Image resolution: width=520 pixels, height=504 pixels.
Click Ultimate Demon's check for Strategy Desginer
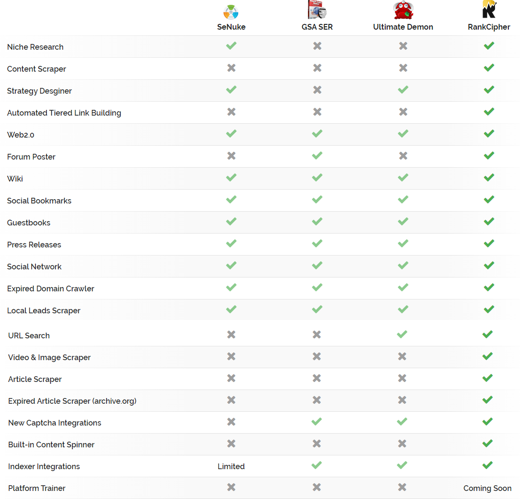coord(403,90)
